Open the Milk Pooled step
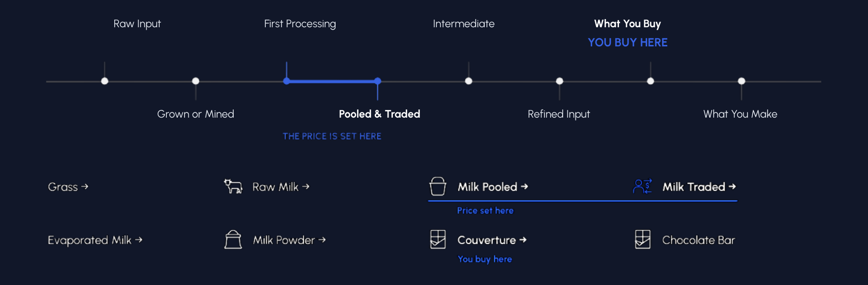The width and height of the screenshot is (868, 285). 493,187
